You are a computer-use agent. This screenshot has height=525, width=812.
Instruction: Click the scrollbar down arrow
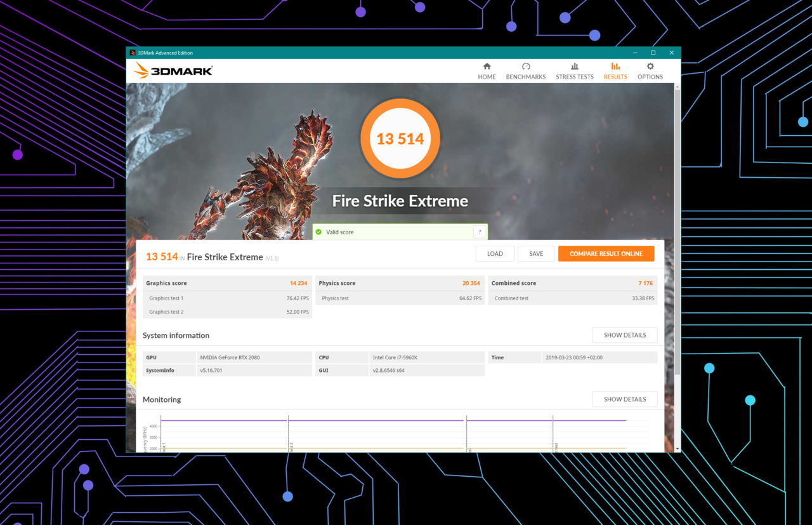pyautogui.click(x=678, y=449)
